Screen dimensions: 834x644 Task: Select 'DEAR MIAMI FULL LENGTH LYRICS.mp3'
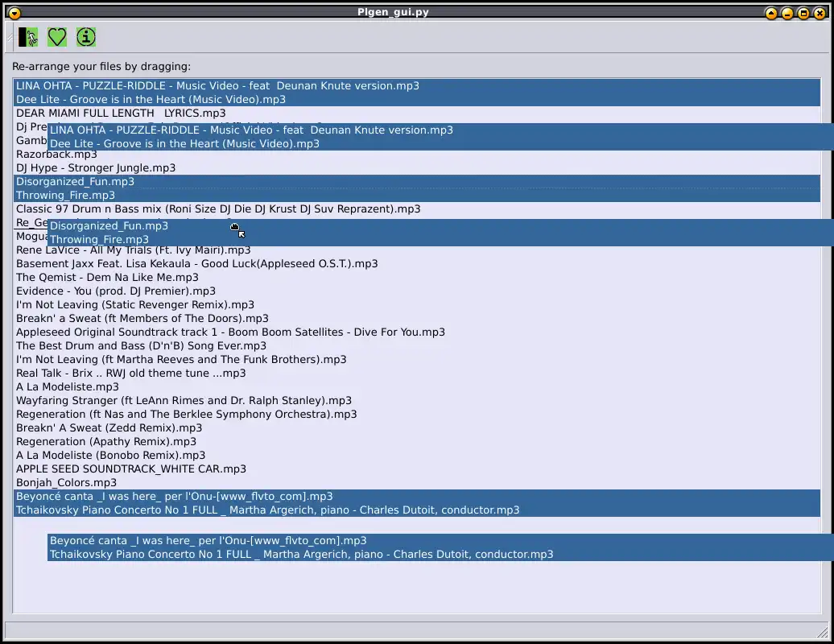(x=417, y=114)
